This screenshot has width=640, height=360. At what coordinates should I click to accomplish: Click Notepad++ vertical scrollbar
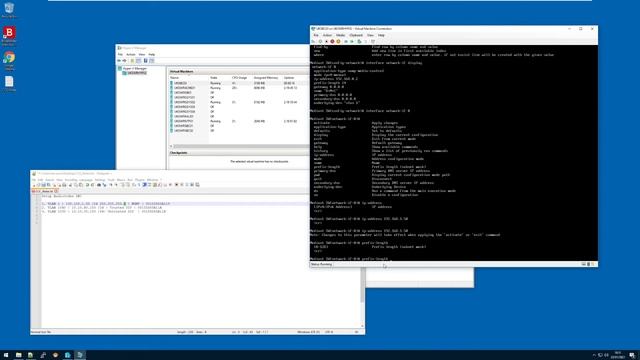[362, 286]
